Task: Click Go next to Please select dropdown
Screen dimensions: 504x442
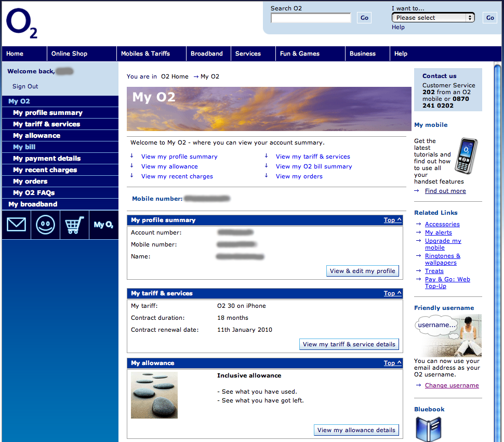Action: 490,18
